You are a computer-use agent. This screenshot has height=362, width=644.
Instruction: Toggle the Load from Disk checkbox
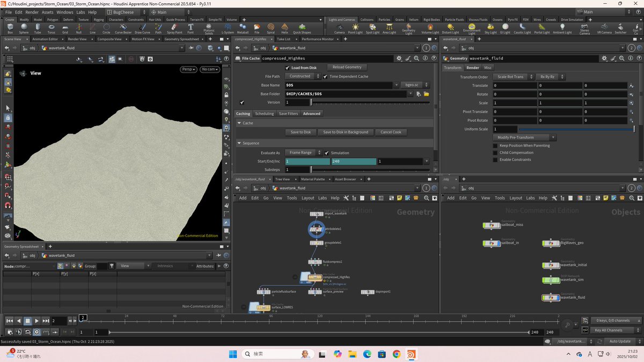tap(287, 68)
